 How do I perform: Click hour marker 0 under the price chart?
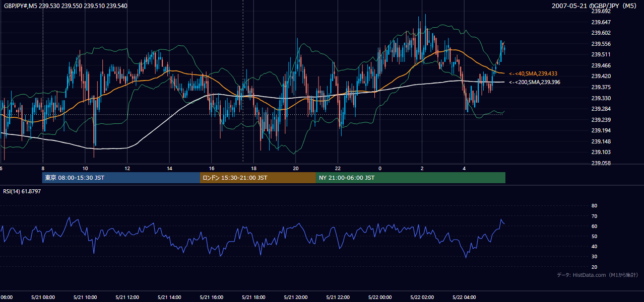(380, 168)
